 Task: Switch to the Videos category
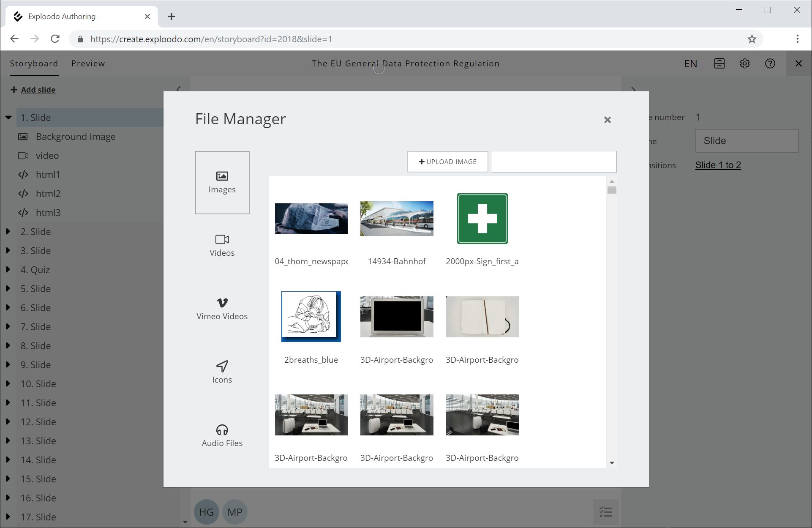tap(222, 245)
